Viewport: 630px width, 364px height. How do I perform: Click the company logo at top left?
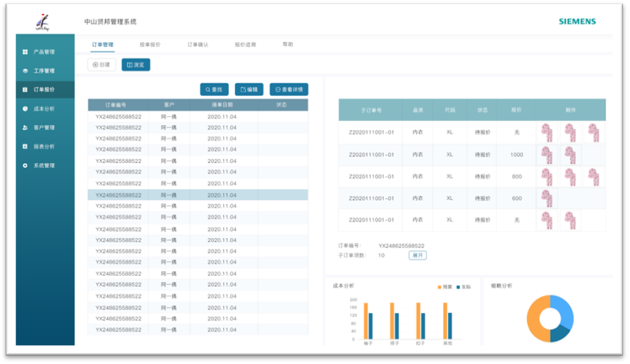43,22
